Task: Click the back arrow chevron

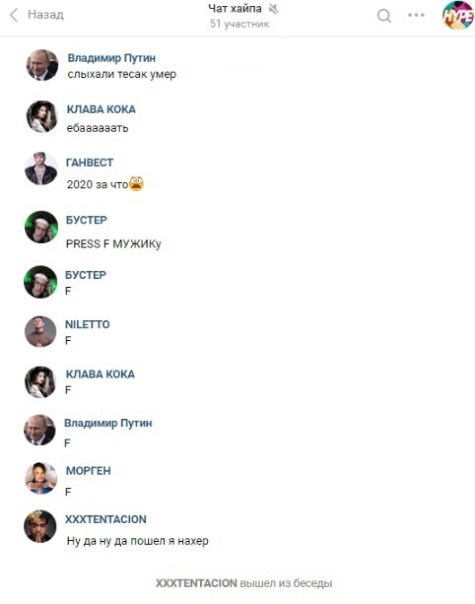Action: (14, 15)
